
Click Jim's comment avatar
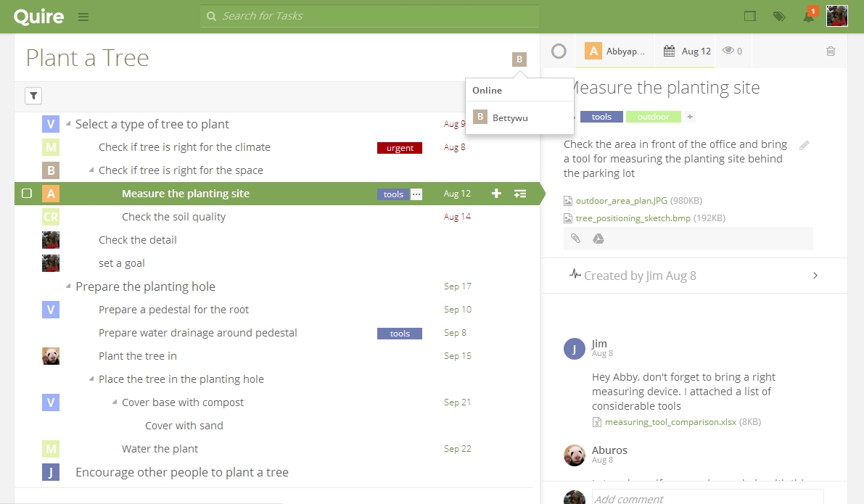click(x=574, y=349)
